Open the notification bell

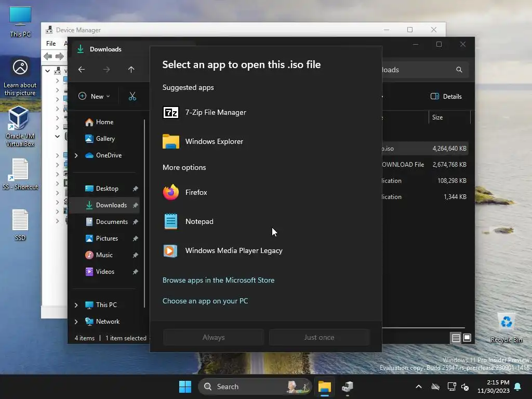click(x=518, y=387)
